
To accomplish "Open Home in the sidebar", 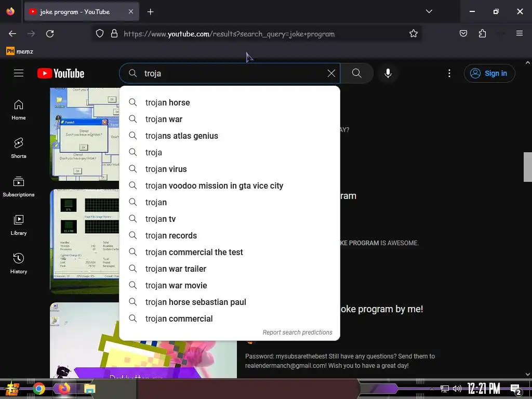I will [x=19, y=110].
